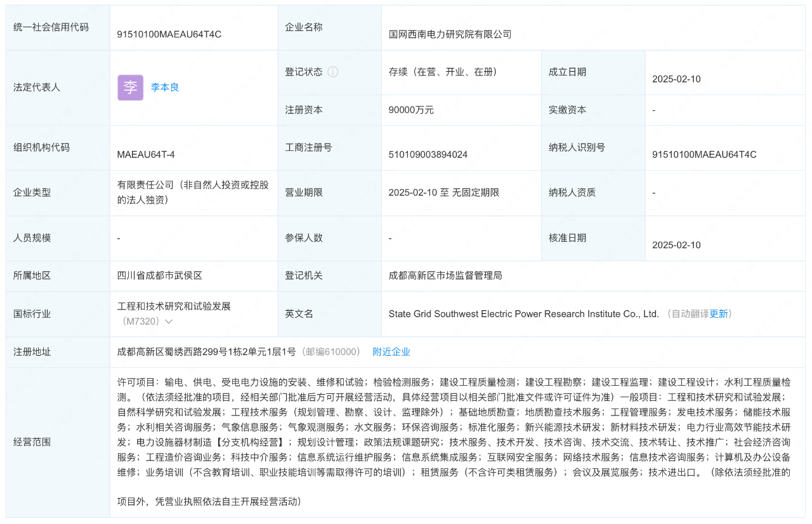
Task: Click 成都高新区市场监督管理局 registration authority
Action: click(445, 275)
